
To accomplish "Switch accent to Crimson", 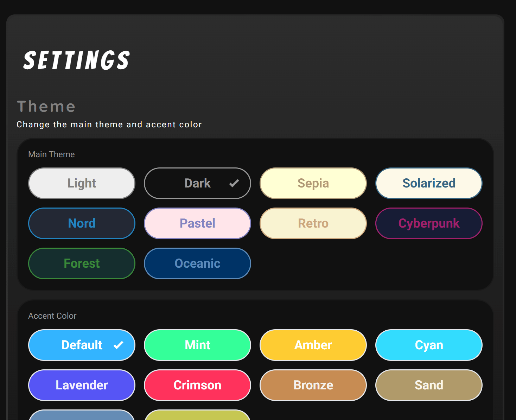I will point(197,385).
